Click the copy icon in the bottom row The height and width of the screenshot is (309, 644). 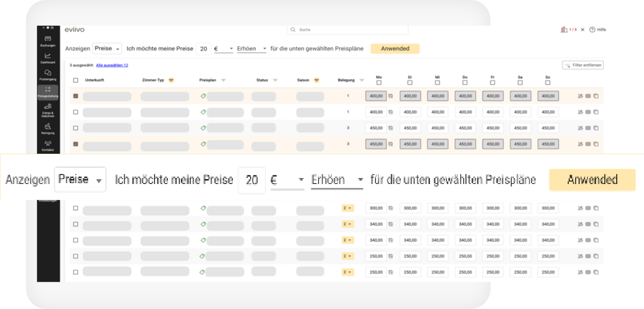[x=596, y=272]
